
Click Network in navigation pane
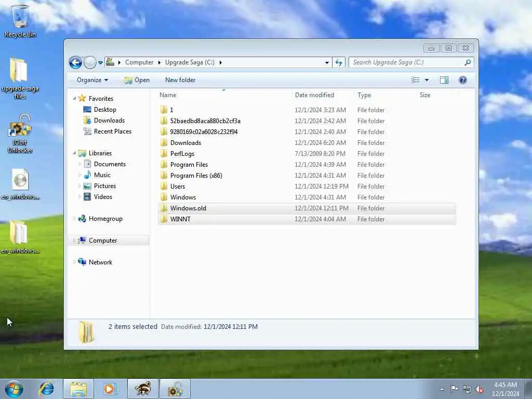pos(100,262)
